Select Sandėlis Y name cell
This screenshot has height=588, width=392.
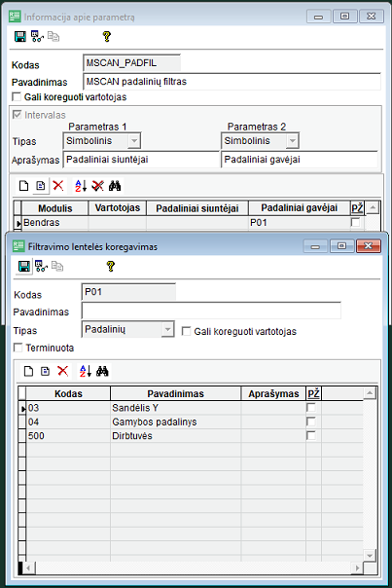tap(175, 408)
